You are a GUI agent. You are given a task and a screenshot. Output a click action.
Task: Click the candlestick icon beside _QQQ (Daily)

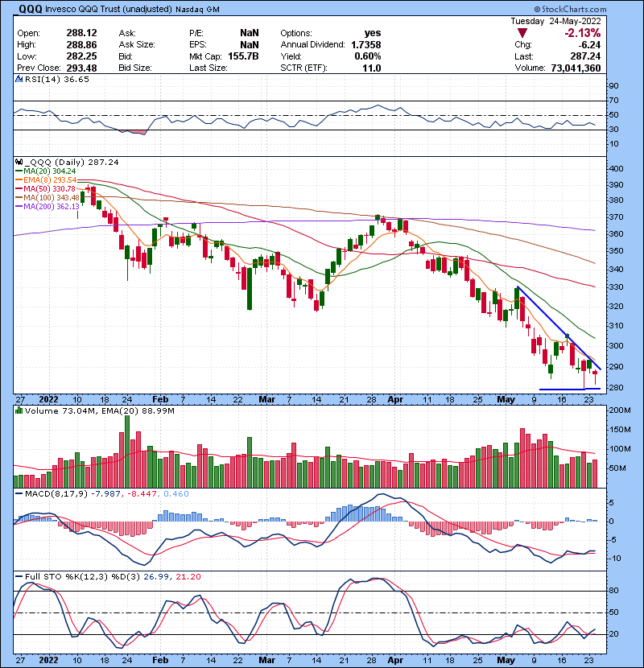point(19,162)
